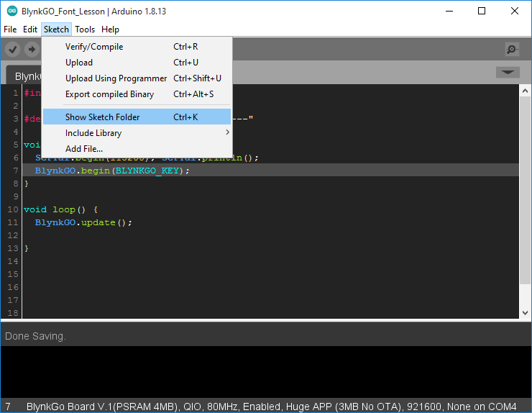Viewport: 532px width, 413px height.
Task: Click on BlynkGO.begin(BLYNKGO_KEY); code line
Action: pyautogui.click(x=112, y=171)
